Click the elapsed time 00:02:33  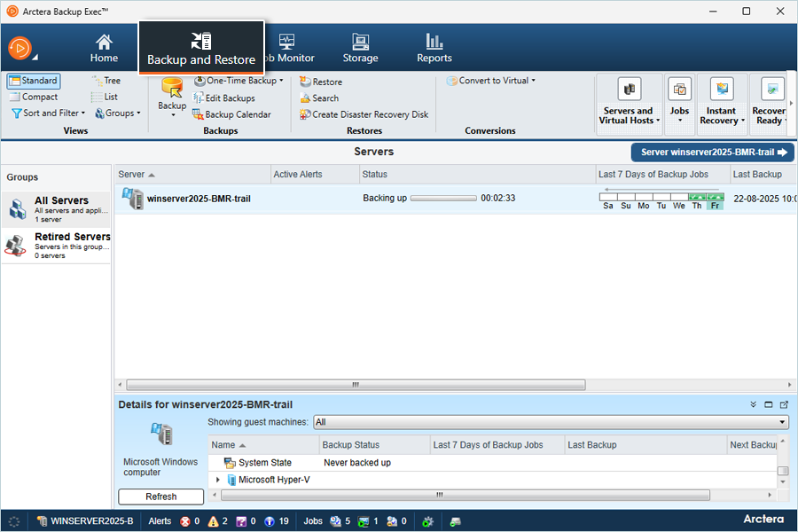coord(497,198)
